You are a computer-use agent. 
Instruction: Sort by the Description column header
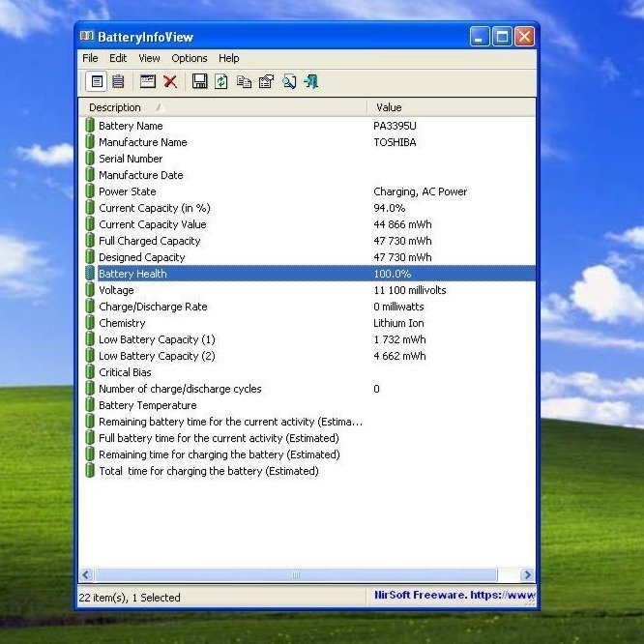point(222,107)
